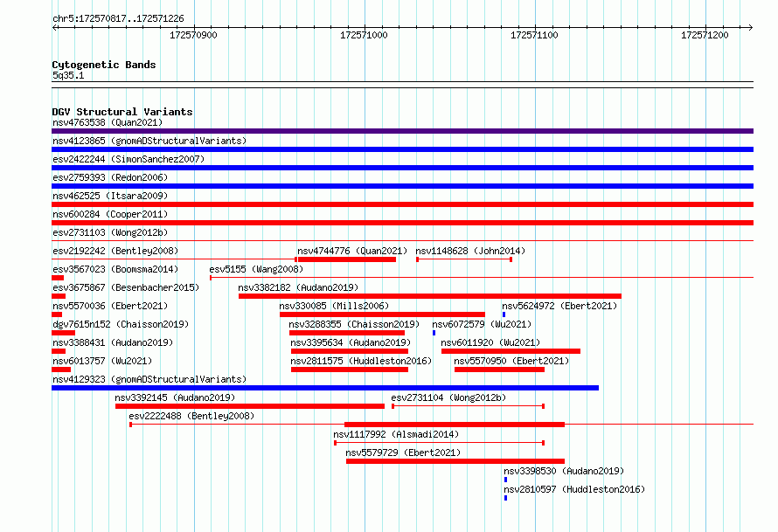
Task: Click esv2731103 (Wong2012b) label
Action: [110, 232]
